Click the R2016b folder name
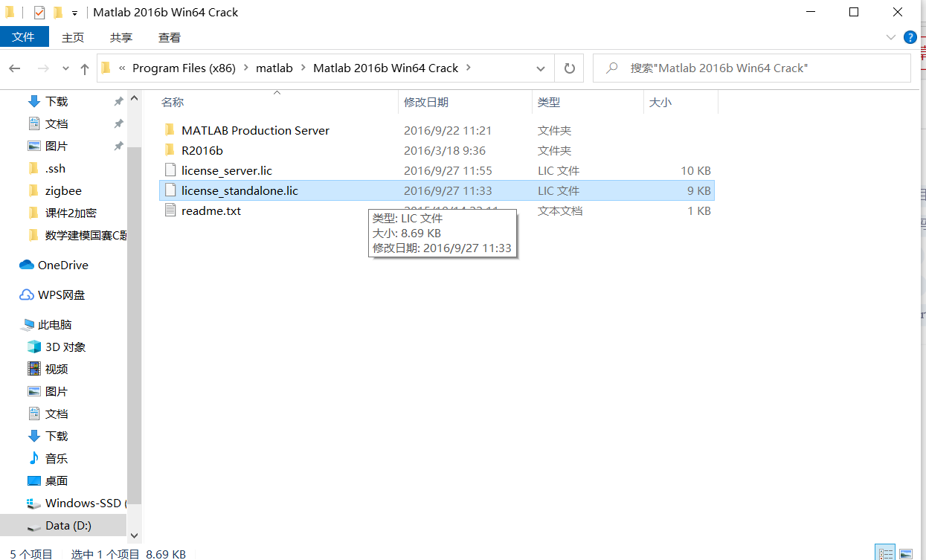Screen dimensions: 926x560 (x=202, y=150)
